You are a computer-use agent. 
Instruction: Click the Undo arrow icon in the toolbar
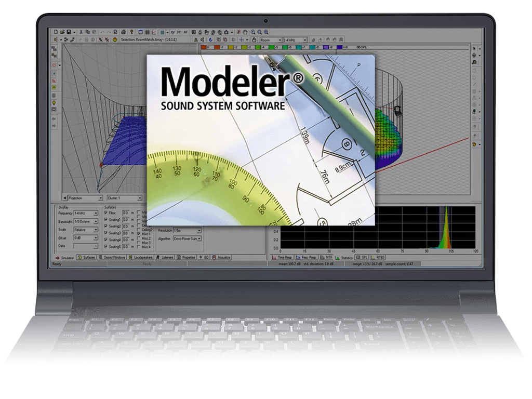pyautogui.click(x=102, y=32)
